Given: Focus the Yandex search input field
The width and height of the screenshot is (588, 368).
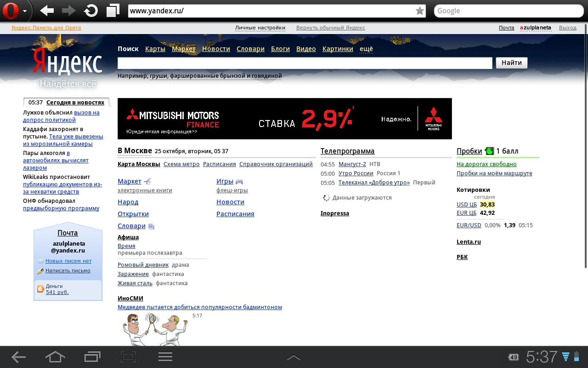Looking at the screenshot, I should [305, 63].
